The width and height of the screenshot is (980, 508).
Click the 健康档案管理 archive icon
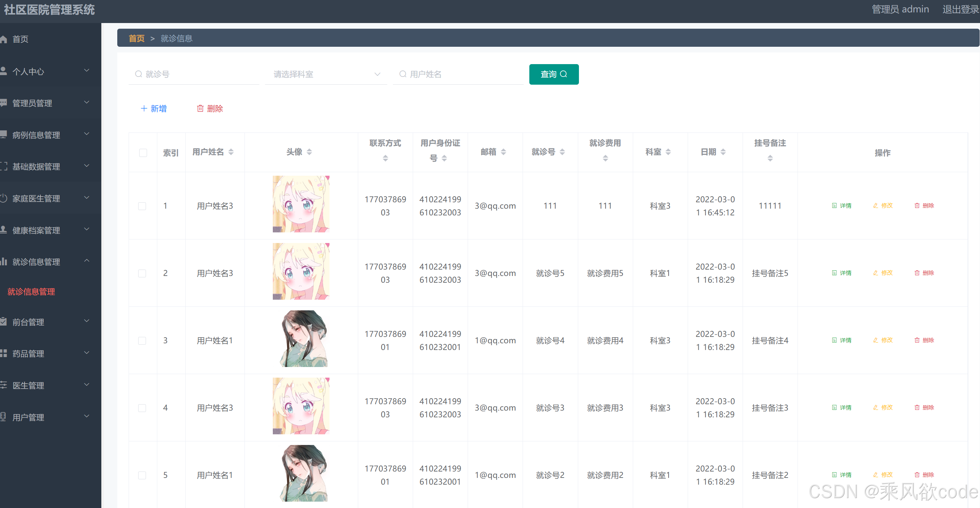click(x=4, y=230)
